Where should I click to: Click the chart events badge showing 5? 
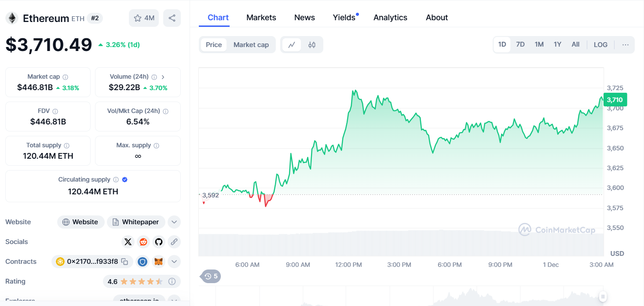point(211,276)
